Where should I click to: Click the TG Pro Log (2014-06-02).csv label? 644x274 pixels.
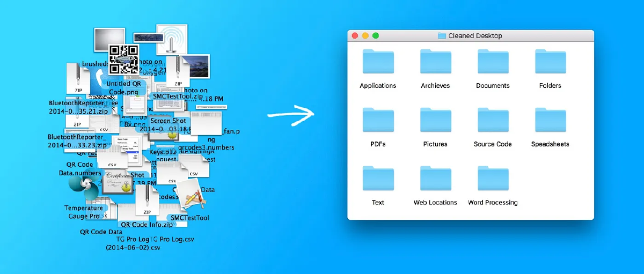tap(133, 243)
